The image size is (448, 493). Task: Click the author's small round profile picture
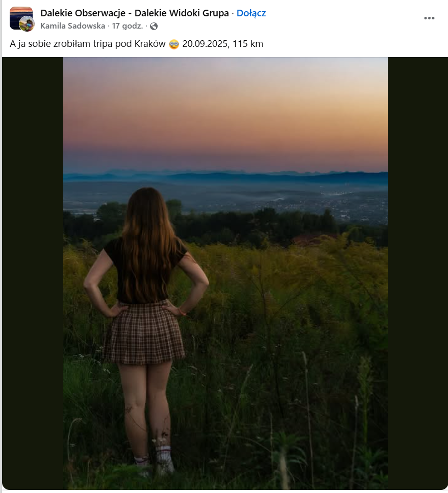(x=27, y=24)
